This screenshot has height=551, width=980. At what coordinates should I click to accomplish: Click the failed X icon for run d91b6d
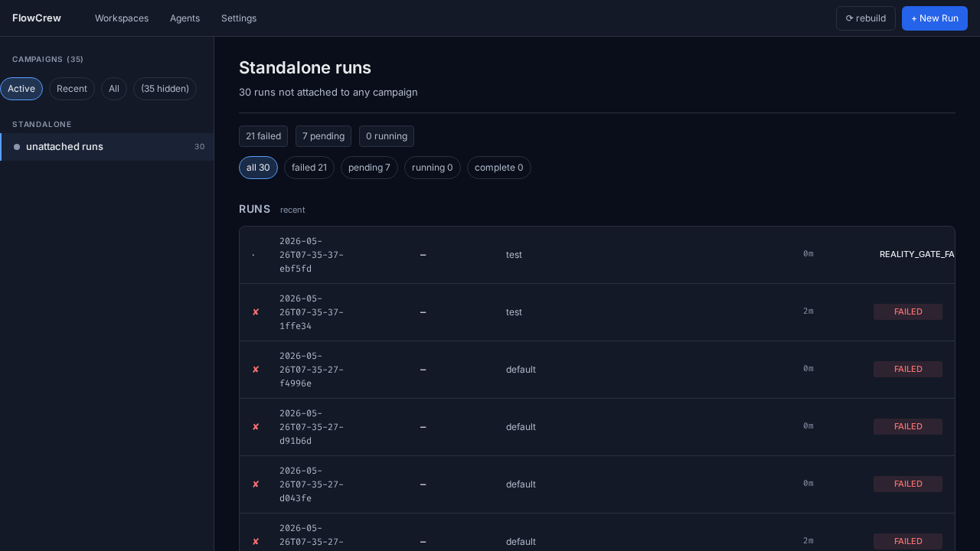click(x=256, y=427)
